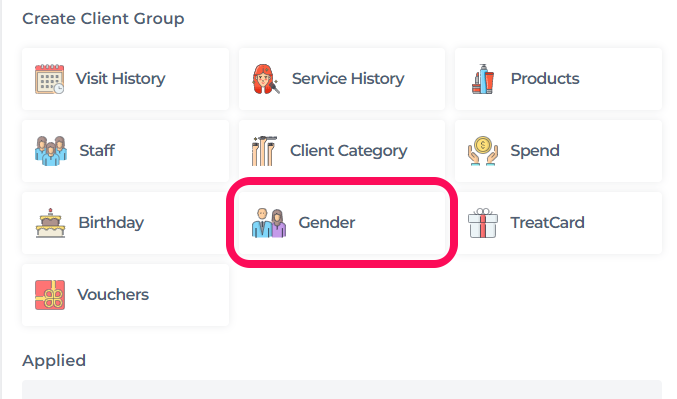Select the Staff label
The height and width of the screenshot is (399, 677).
click(97, 151)
